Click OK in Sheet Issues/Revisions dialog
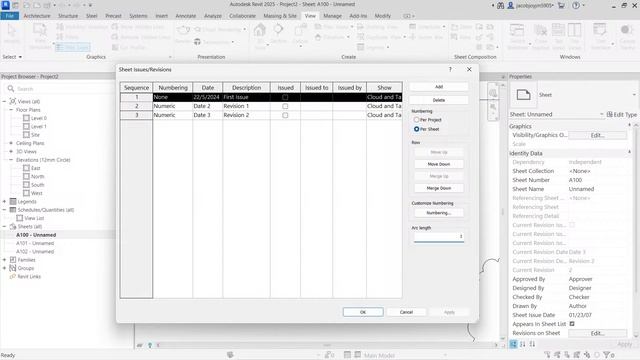 [363, 312]
